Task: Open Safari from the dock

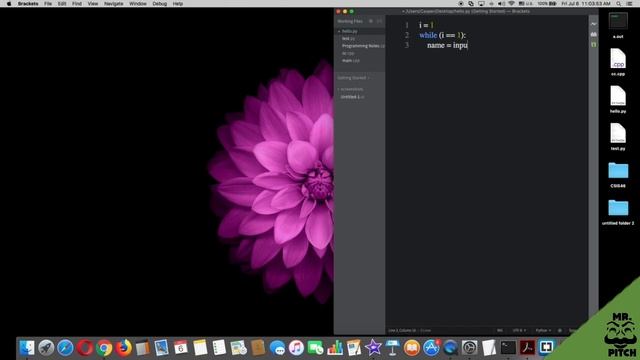Action: point(65,348)
